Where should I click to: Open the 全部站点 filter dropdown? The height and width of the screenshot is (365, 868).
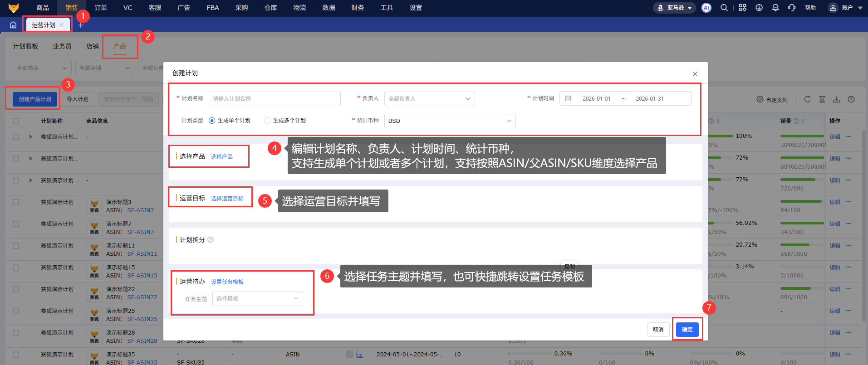[42, 68]
